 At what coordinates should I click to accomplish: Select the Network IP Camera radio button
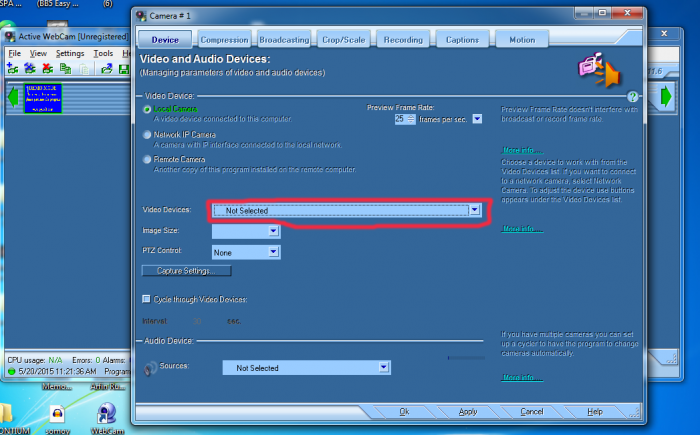pyautogui.click(x=146, y=134)
